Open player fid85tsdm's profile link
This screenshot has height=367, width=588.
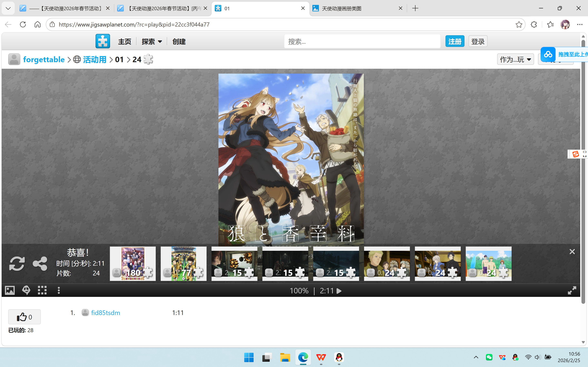[x=105, y=313]
